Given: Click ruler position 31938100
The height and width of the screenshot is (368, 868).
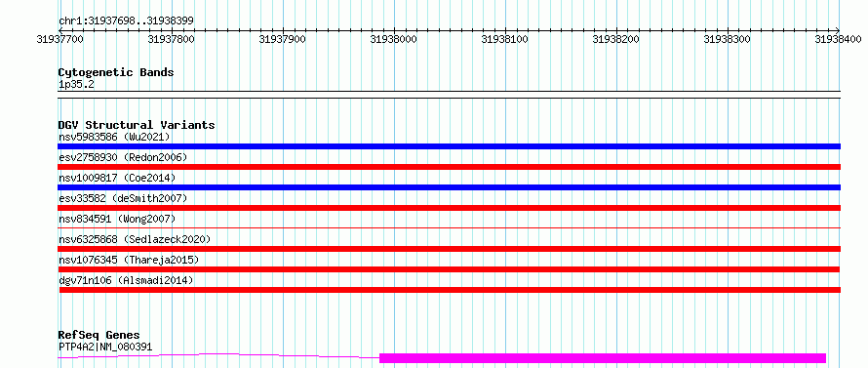Looking at the screenshot, I should point(505,39).
